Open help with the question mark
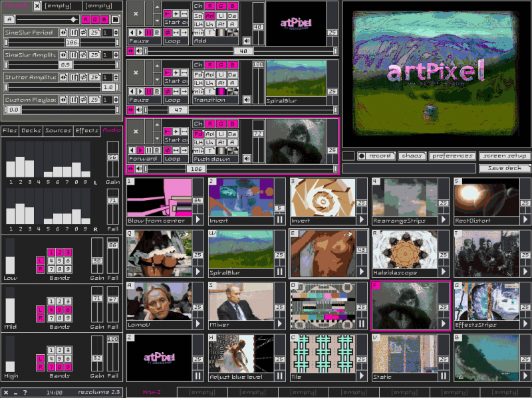Image resolution: width=532 pixels, height=398 pixels. click(25, 393)
